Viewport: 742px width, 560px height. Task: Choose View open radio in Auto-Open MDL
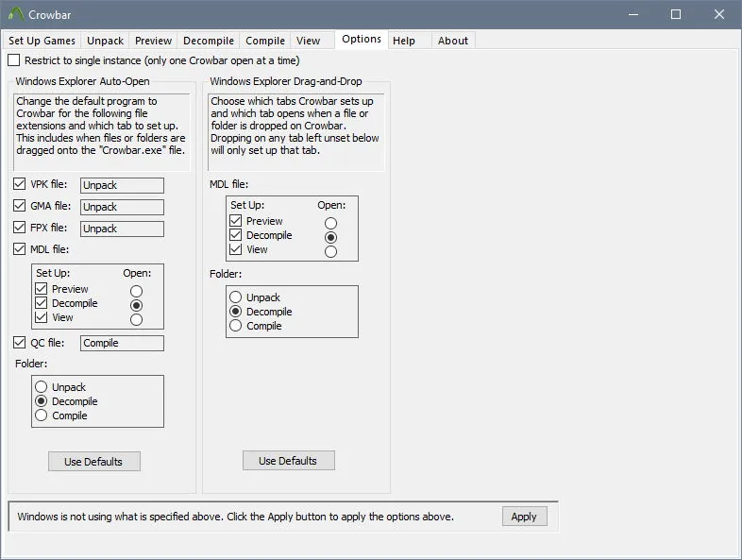pos(136,319)
